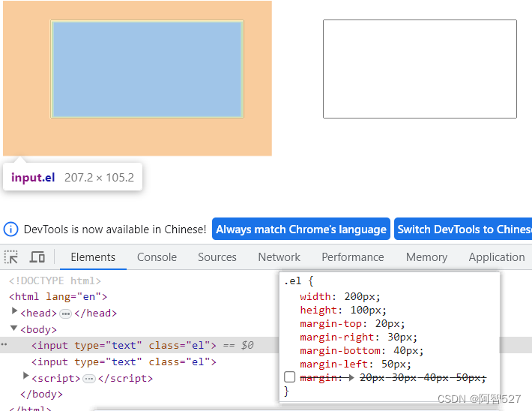Select the closing </body> tag row

tap(41, 394)
